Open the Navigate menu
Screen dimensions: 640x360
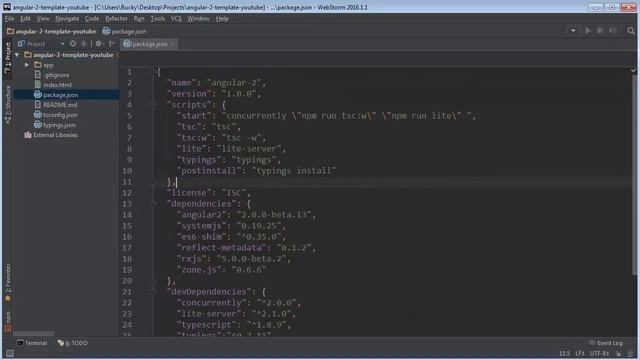pos(67,19)
